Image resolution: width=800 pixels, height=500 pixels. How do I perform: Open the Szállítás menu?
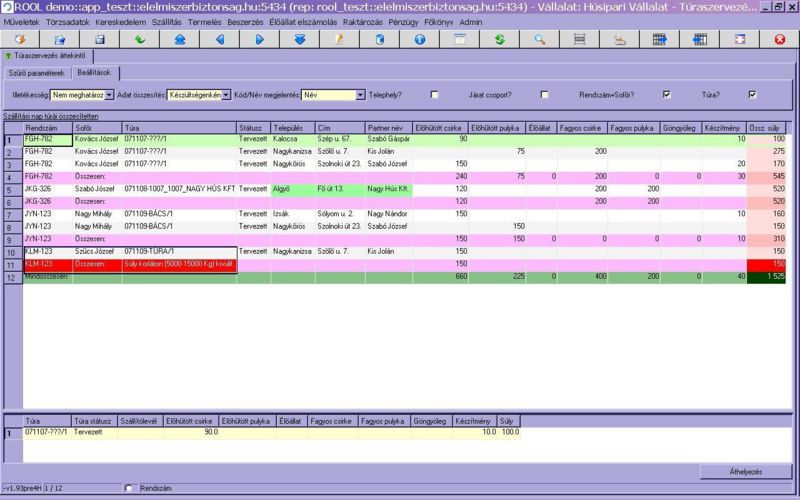167,21
